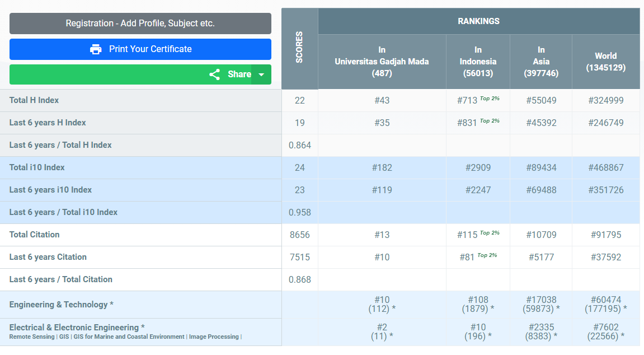Open the Image Processing subject link
The height and width of the screenshot is (355, 644).
pyautogui.click(x=214, y=337)
